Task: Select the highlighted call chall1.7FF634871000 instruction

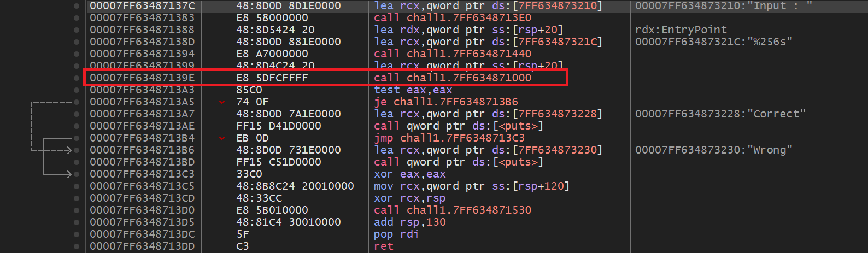Action: click(x=452, y=78)
